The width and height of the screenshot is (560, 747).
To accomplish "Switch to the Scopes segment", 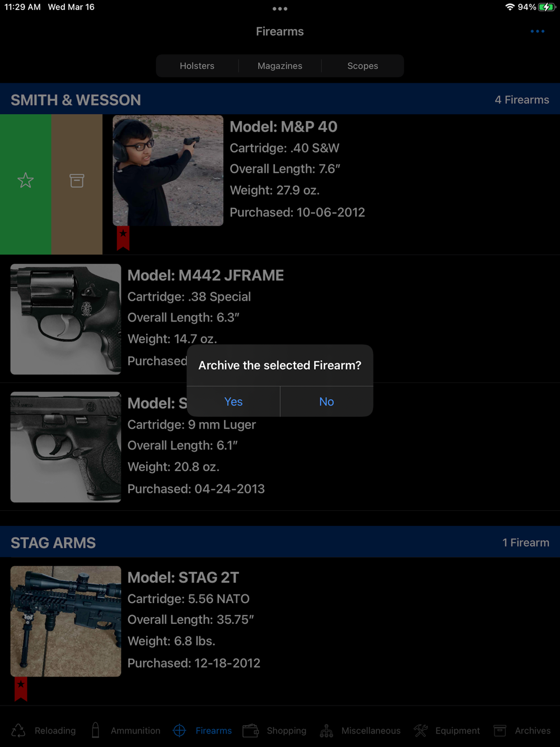I will [x=363, y=66].
